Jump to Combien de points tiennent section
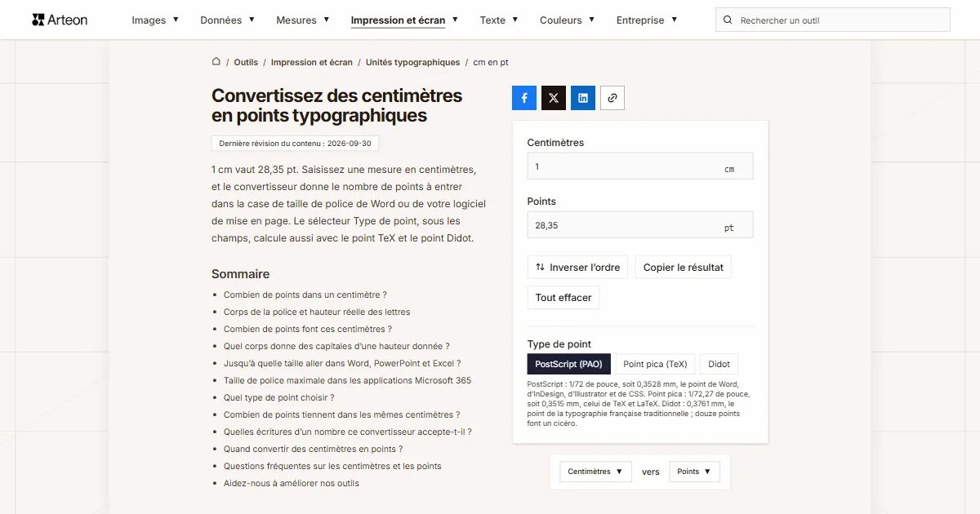This screenshot has height=514, width=980. (x=342, y=414)
